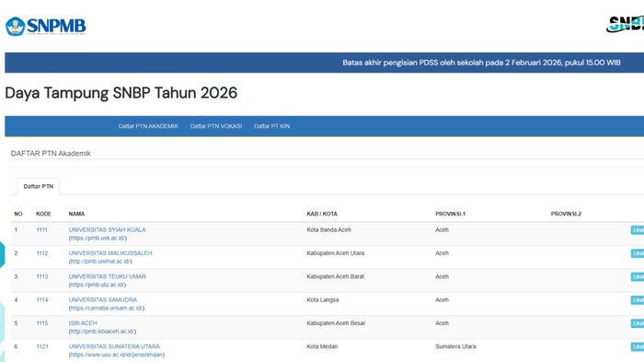Click Lihat button for Universitas Malikussaleh
This screenshot has height=362, width=644.
pos(638,253)
